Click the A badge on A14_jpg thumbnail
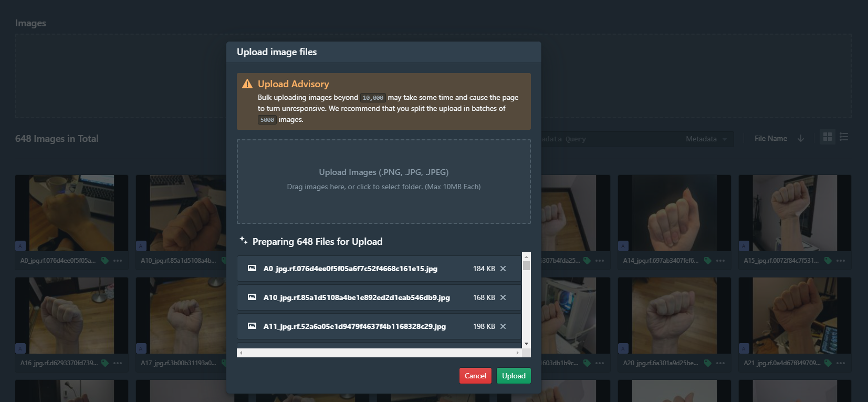The image size is (868, 402). 623,246
